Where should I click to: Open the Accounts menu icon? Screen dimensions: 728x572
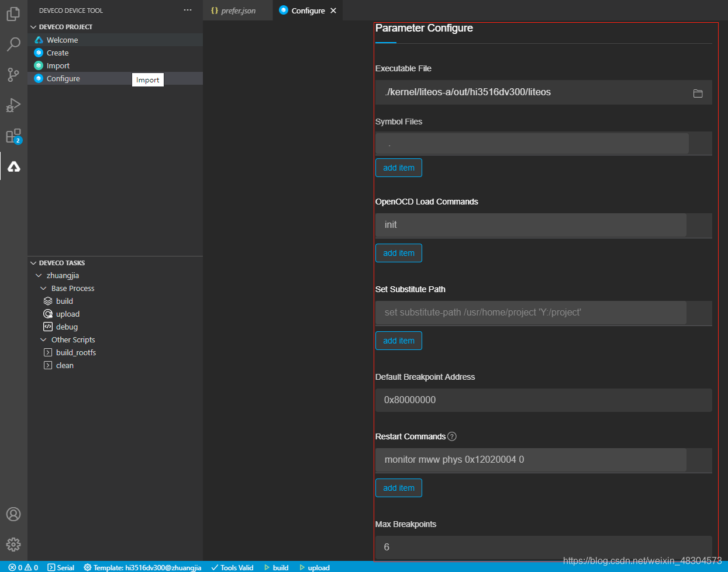click(13, 514)
